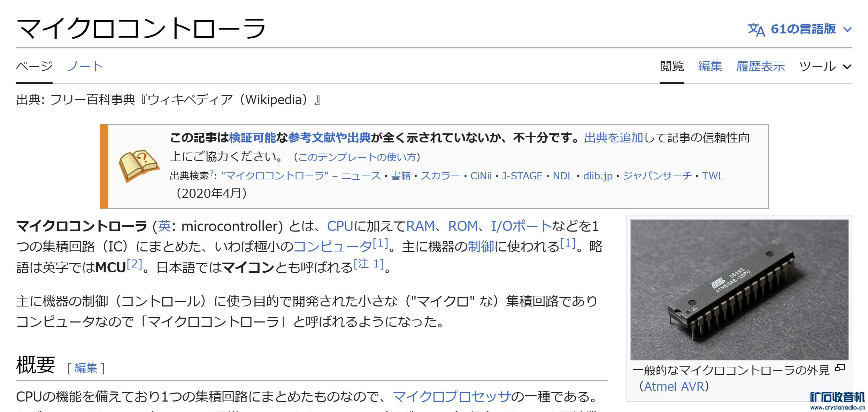Open the このテンプレートの使い方 link
Image resolution: width=868 pixels, height=412 pixels.
pos(357,157)
